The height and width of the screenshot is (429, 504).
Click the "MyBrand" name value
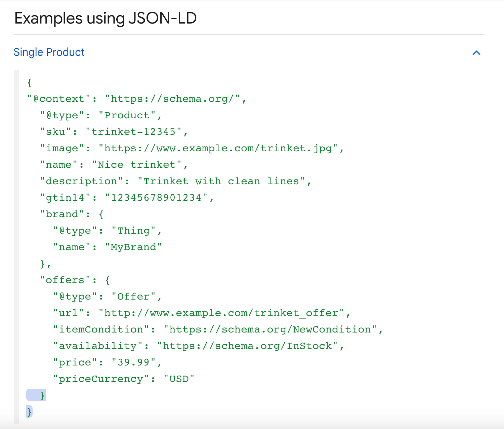pos(133,247)
